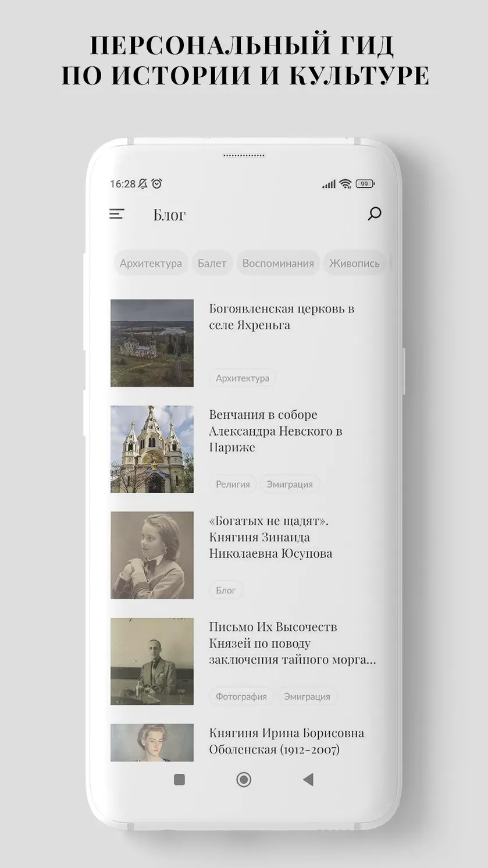Image resolution: width=488 pixels, height=868 pixels.
Task: Tap the Блог tag under the Юсупова article
Action: (226, 590)
